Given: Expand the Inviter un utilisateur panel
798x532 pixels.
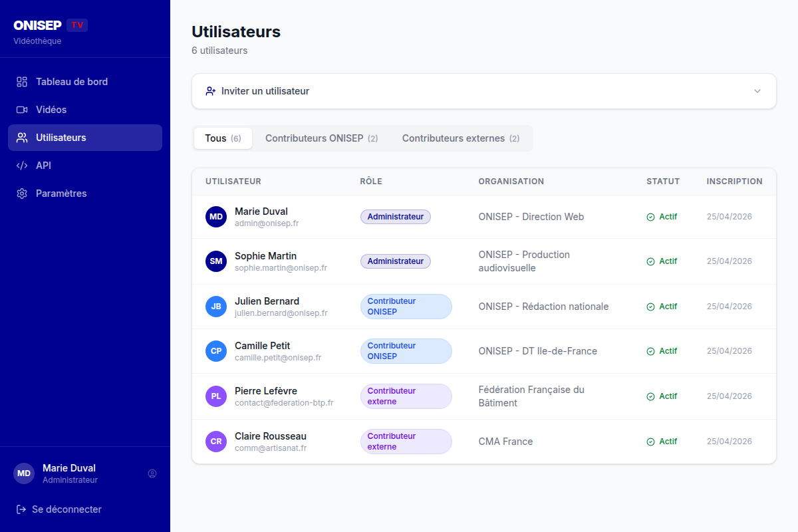Looking at the screenshot, I should coord(484,91).
